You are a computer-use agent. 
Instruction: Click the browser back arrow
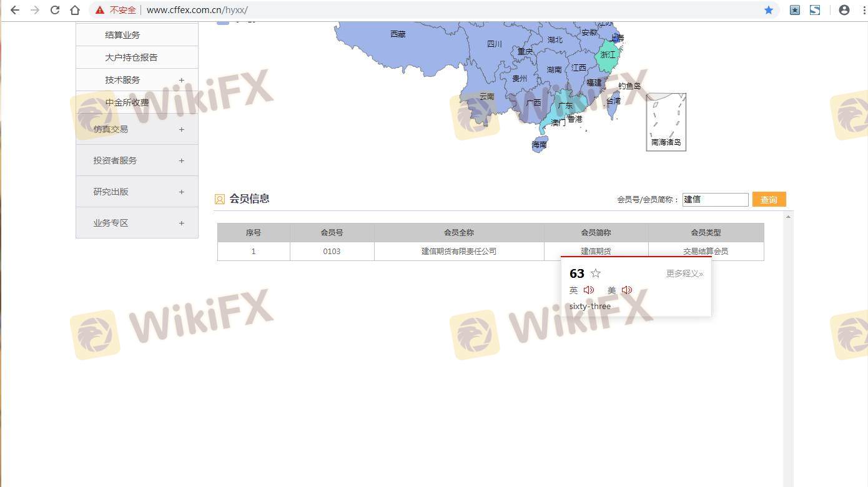(x=15, y=10)
